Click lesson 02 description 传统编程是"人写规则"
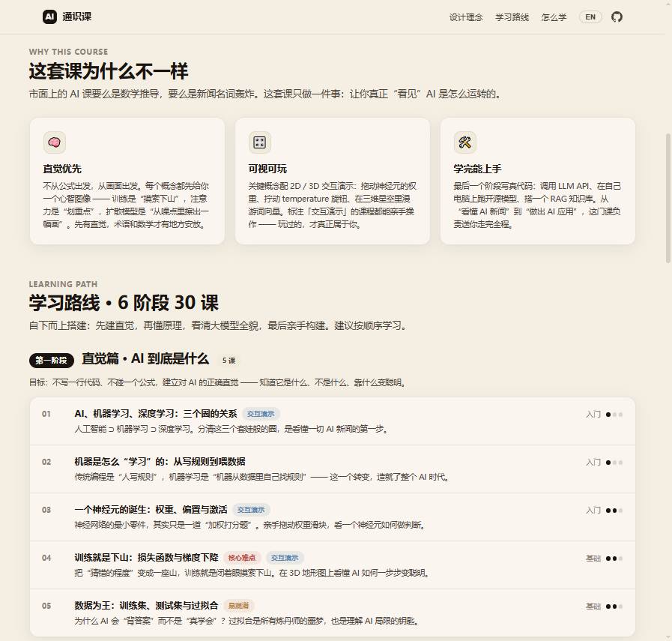 [x=262, y=478]
